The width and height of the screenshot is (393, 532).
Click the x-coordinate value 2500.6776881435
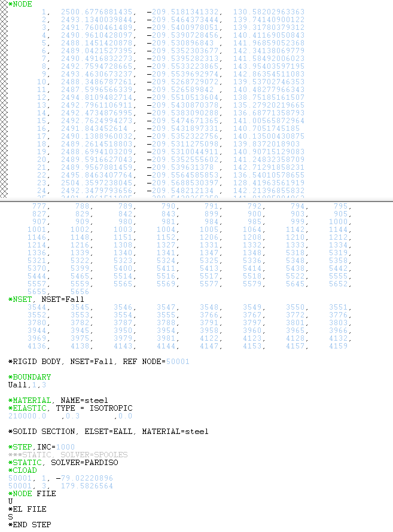point(97,12)
